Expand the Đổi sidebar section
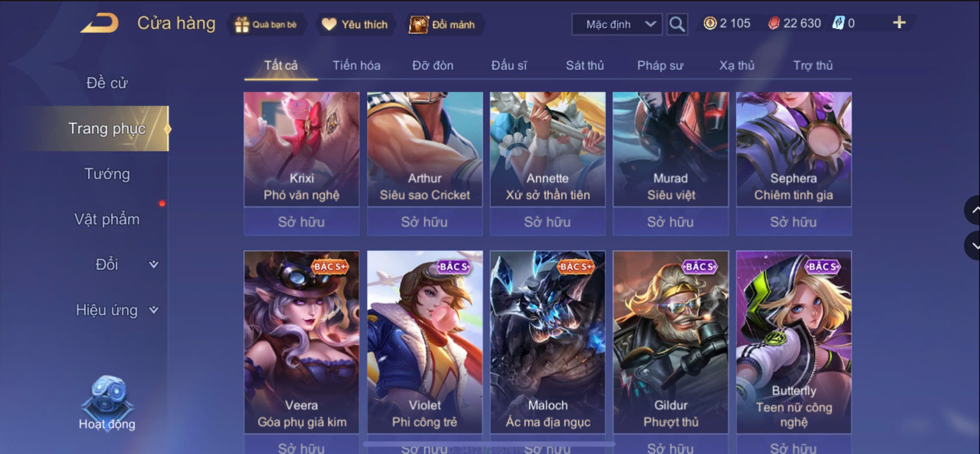The height and width of the screenshot is (454, 980). pos(154,264)
